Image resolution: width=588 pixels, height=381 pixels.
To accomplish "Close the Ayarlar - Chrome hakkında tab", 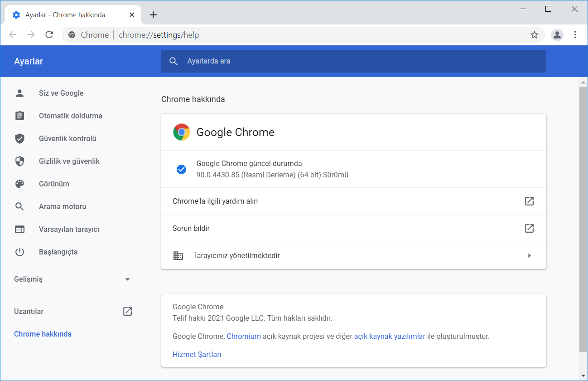I will pos(132,15).
